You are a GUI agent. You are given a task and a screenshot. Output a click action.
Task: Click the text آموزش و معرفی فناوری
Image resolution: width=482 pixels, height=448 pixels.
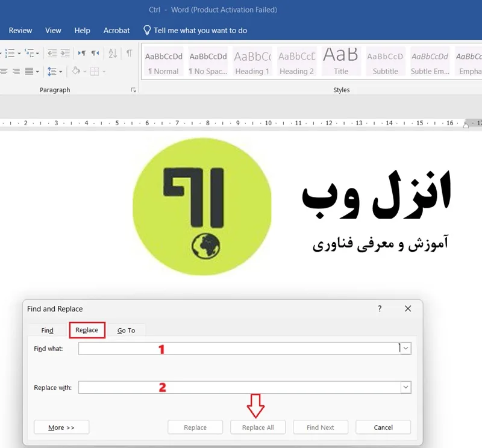pyautogui.click(x=381, y=244)
